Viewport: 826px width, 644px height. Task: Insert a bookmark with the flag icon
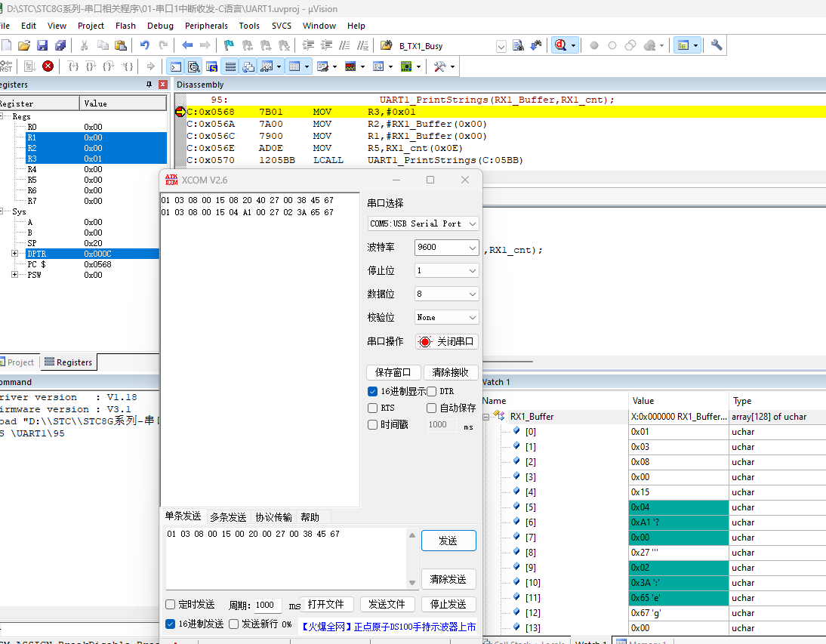[x=229, y=46]
